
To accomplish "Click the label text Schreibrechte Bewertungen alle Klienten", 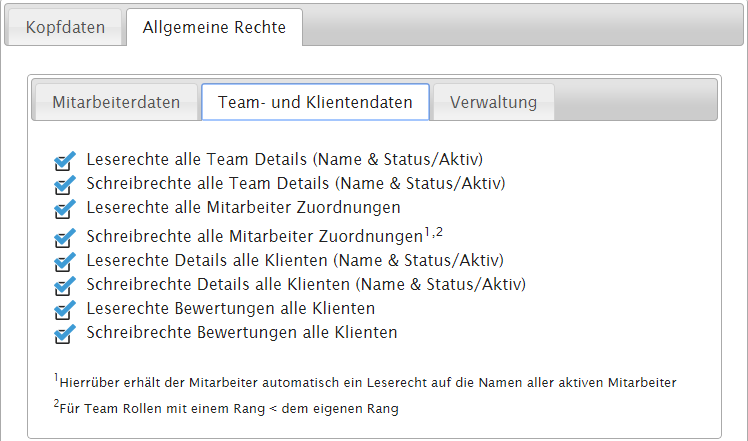I will coord(242,332).
